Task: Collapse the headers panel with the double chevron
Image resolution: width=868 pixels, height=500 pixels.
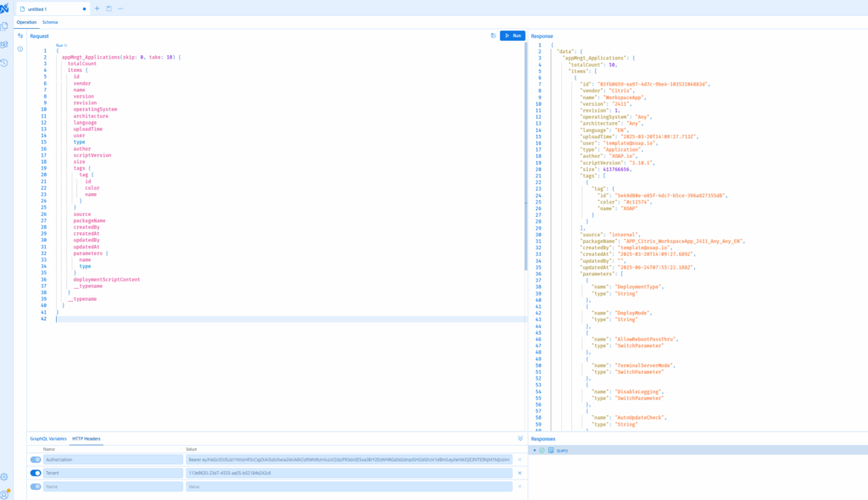Action: 520,439
